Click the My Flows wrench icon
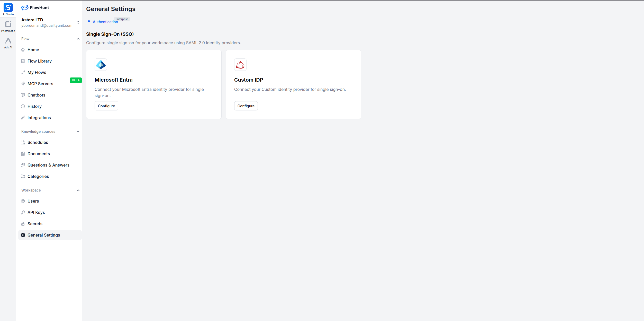The image size is (644, 321). pos(23,72)
